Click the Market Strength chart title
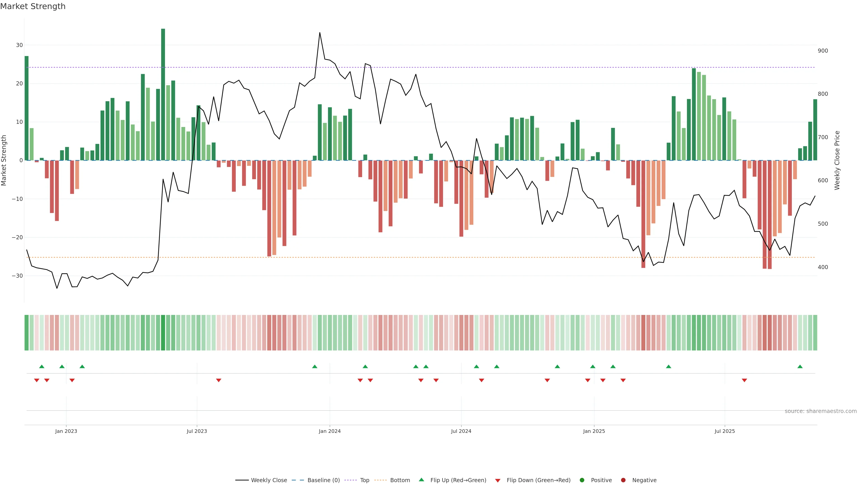This screenshot has height=488, width=868. point(33,6)
